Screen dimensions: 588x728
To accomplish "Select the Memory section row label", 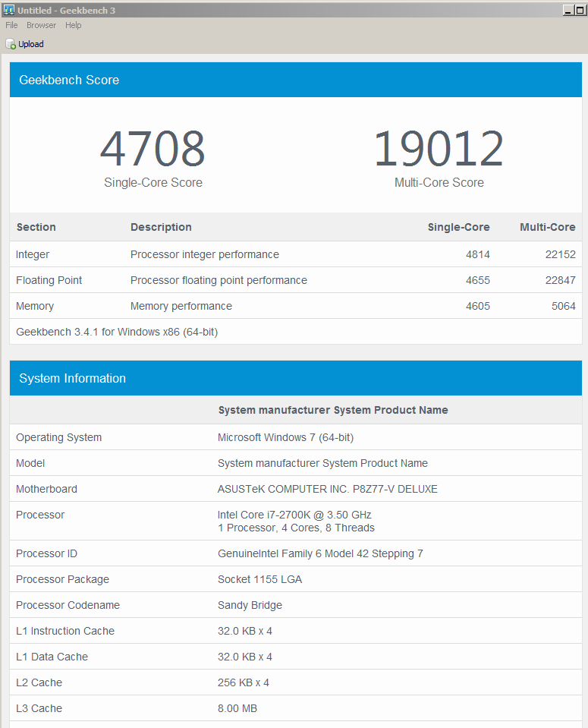I will pos(35,307).
